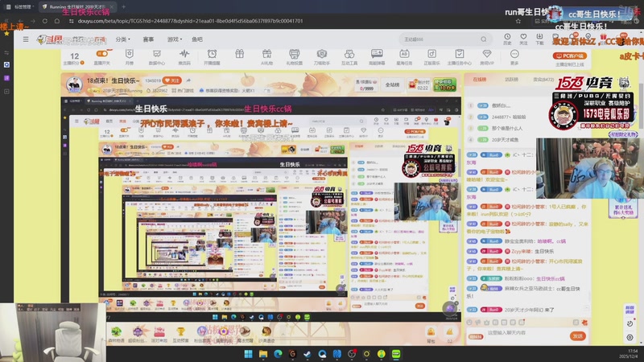Click the browser address bar URL
Viewport: 644px width, 362px height.
coord(190,21)
